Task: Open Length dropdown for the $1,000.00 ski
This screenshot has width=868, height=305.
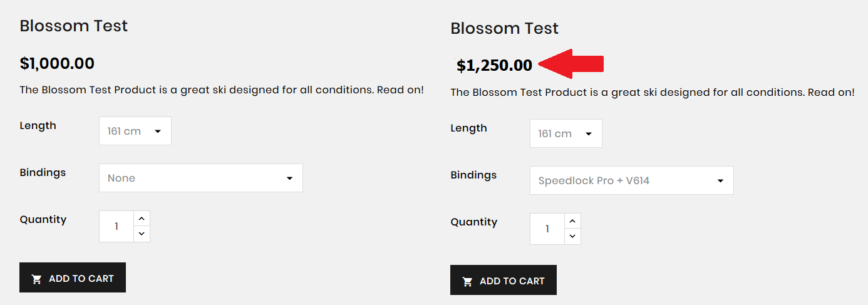Action: click(x=135, y=131)
